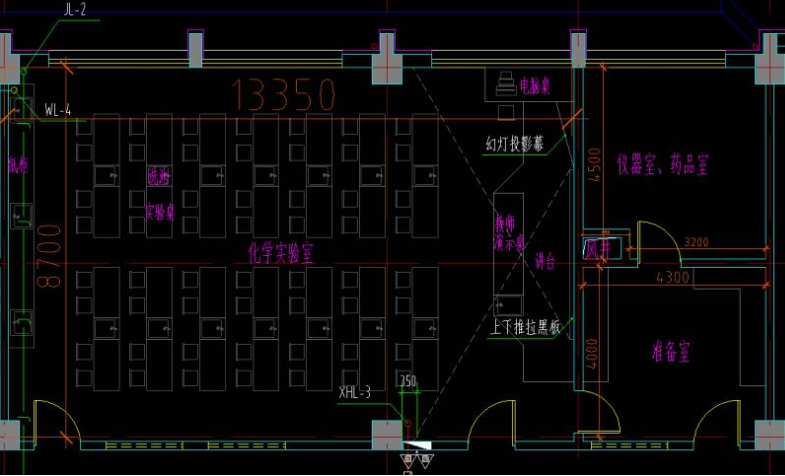785x476 pixels.
Task: Select the 上下推拉黑板 annotation text
Action: [527, 326]
